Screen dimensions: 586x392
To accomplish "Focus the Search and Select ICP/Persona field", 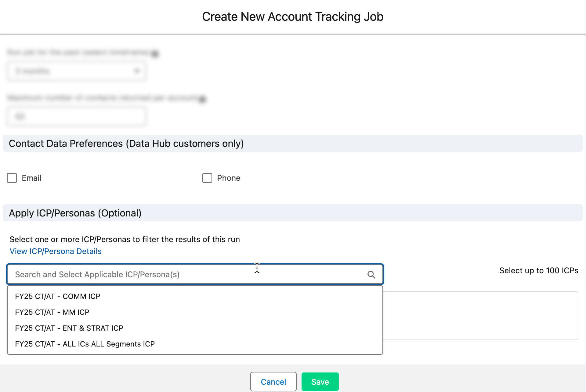I will click(183, 274).
